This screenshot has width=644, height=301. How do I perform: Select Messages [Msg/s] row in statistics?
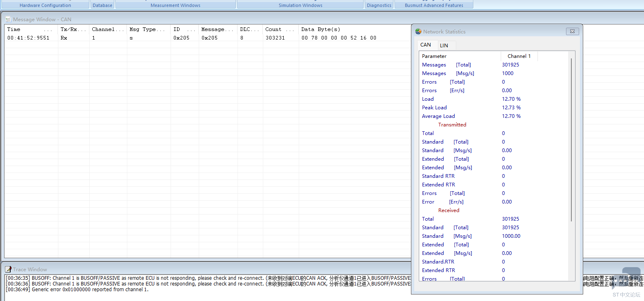[494, 73]
